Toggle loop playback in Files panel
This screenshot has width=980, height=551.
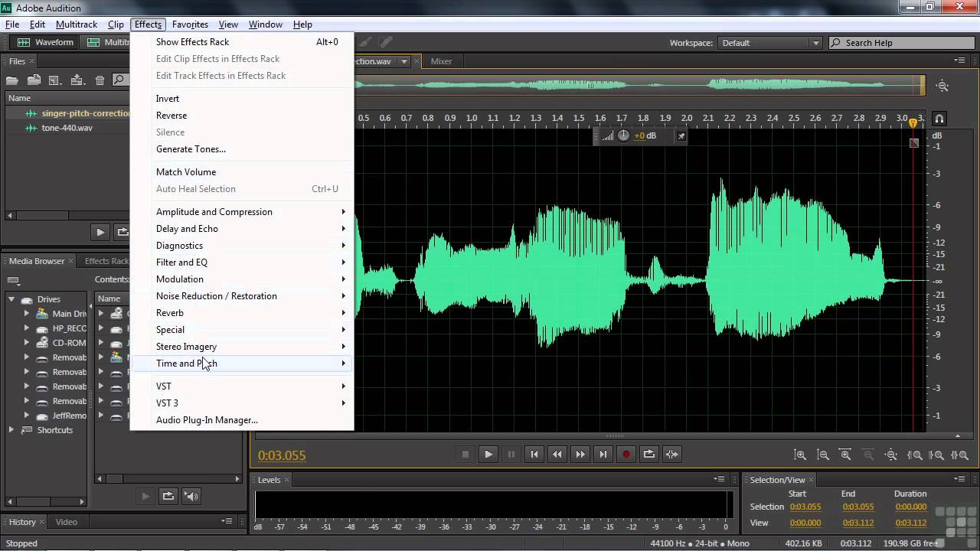point(122,232)
